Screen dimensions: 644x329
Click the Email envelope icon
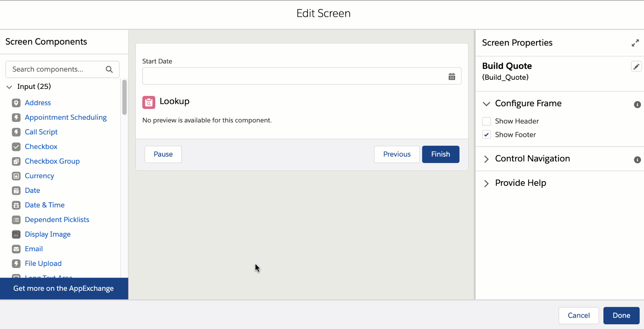click(16, 249)
